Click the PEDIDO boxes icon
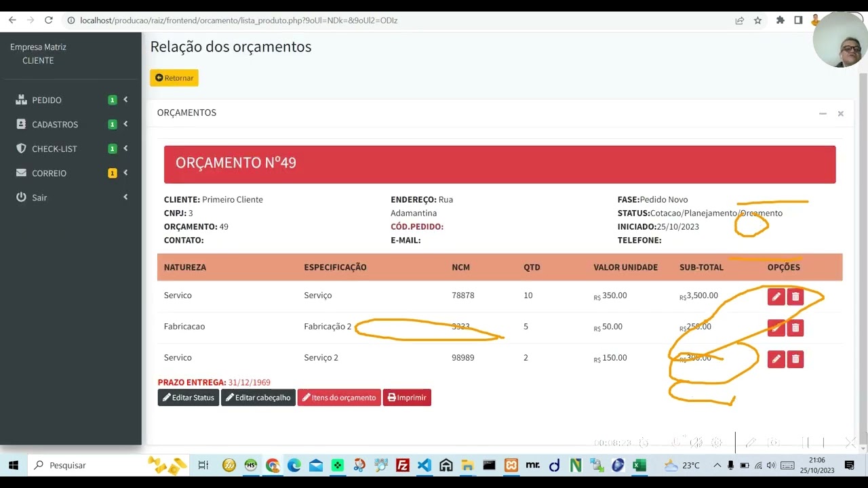 pos(21,100)
